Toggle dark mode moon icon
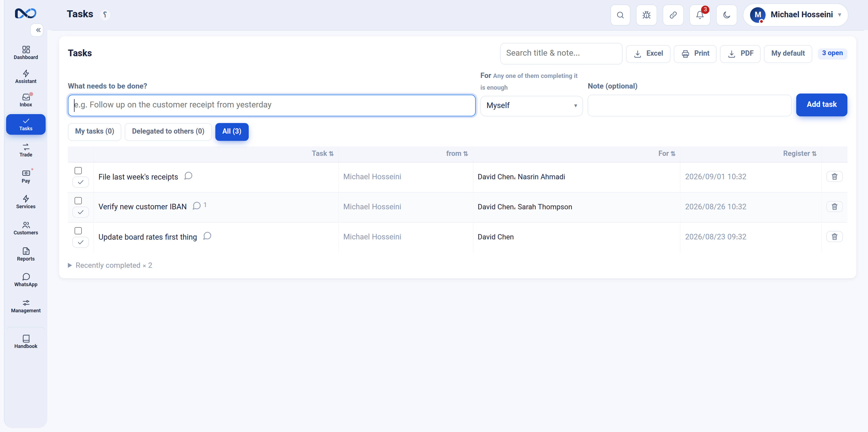868x432 pixels. pyautogui.click(x=726, y=15)
